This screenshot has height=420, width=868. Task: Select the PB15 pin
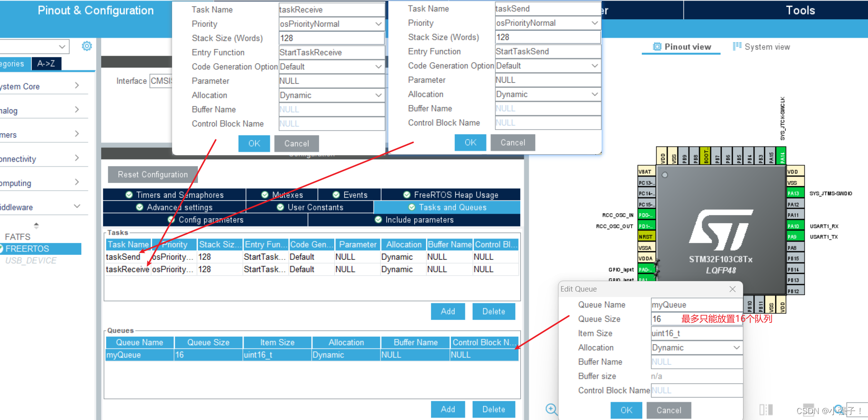(x=795, y=259)
